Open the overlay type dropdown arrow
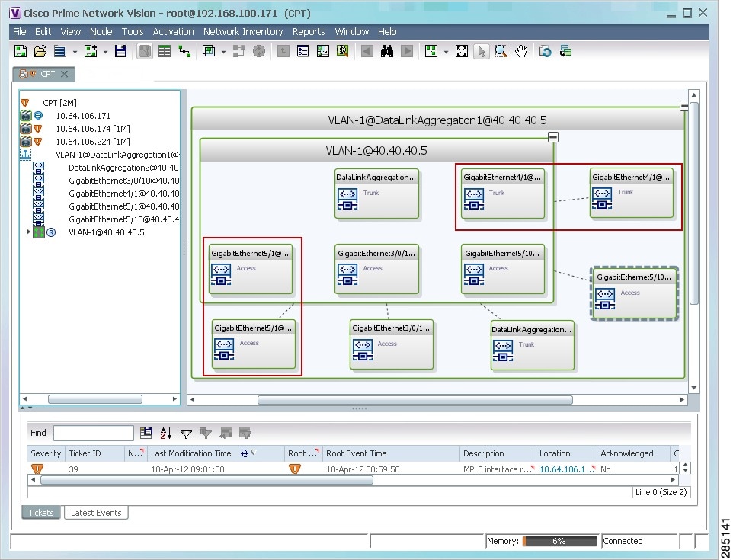733x560 pixels. point(223,51)
